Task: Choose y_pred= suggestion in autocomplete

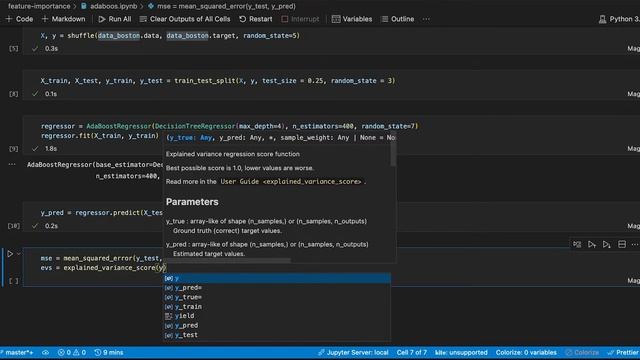Action: 277,288
